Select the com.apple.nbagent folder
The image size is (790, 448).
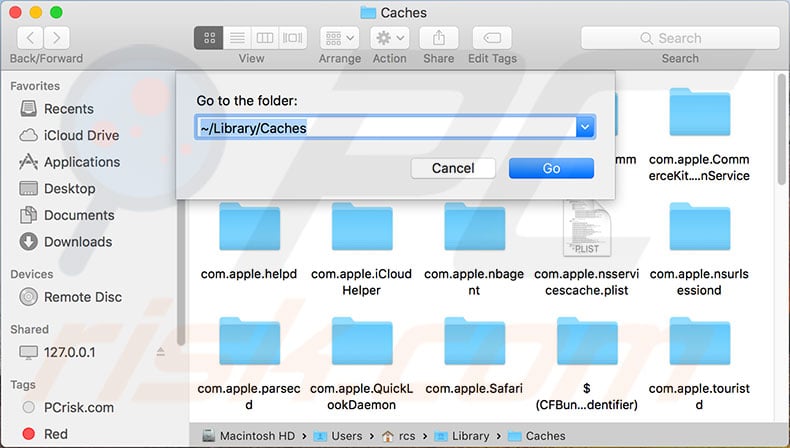(x=474, y=249)
